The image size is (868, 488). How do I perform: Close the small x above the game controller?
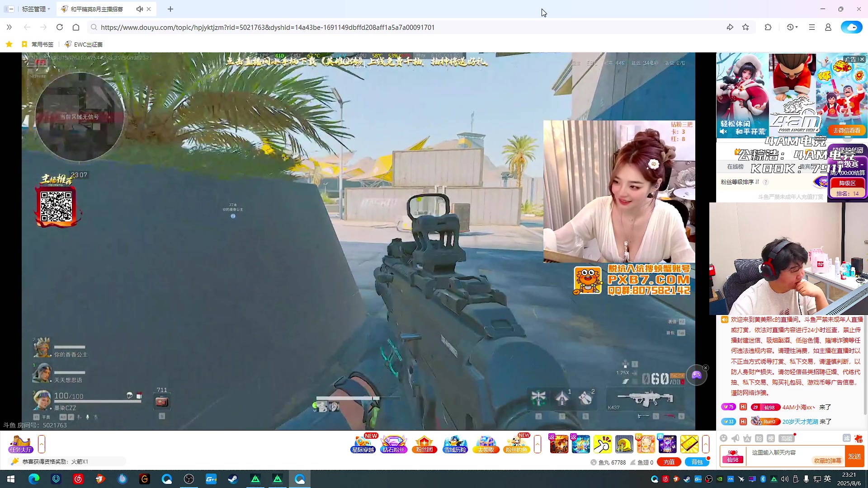(706, 368)
